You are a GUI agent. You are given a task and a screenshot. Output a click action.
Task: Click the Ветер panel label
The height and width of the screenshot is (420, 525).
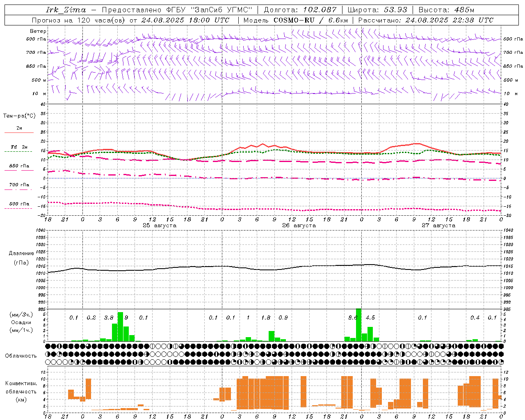tap(38, 31)
